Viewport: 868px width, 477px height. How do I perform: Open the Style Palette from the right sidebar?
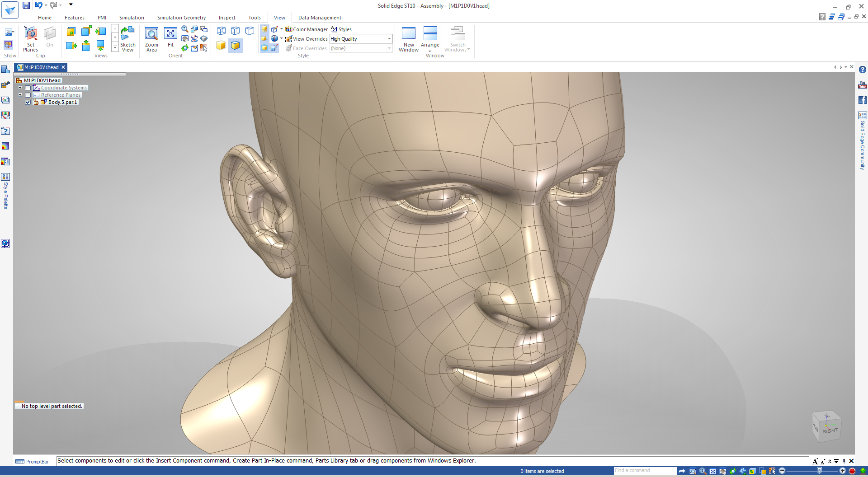[x=5, y=177]
